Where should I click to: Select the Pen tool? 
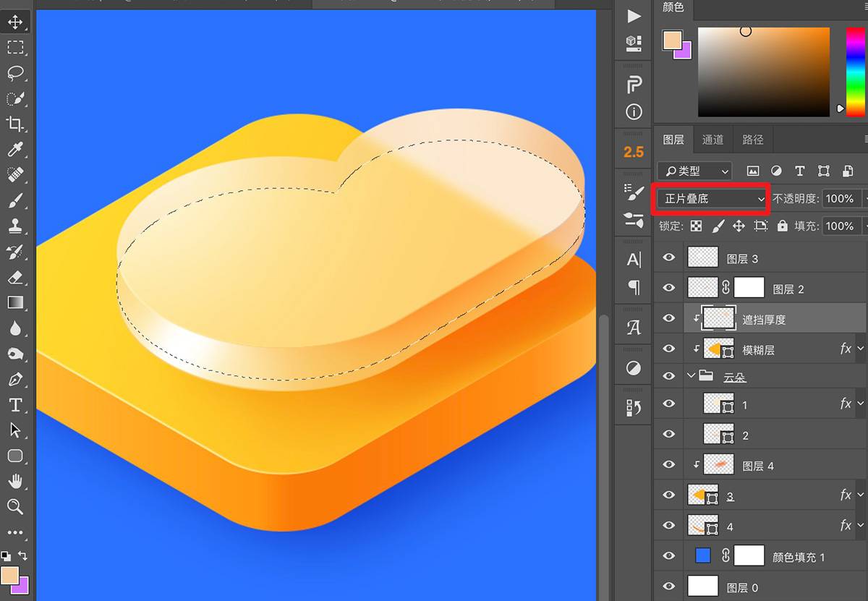[x=15, y=379]
